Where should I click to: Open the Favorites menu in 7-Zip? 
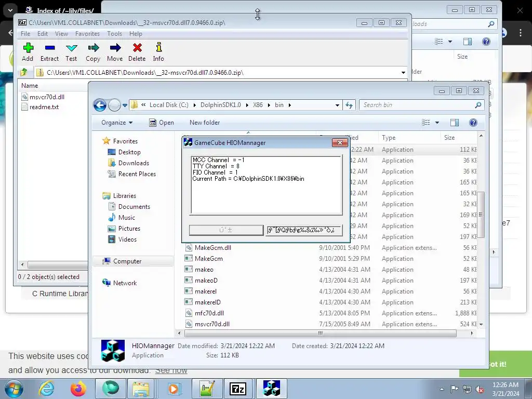87,34
